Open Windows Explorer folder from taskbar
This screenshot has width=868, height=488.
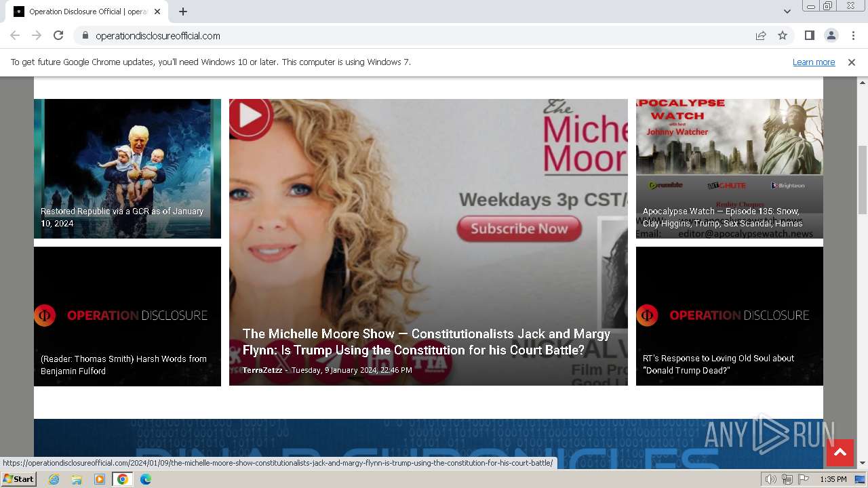(77, 479)
